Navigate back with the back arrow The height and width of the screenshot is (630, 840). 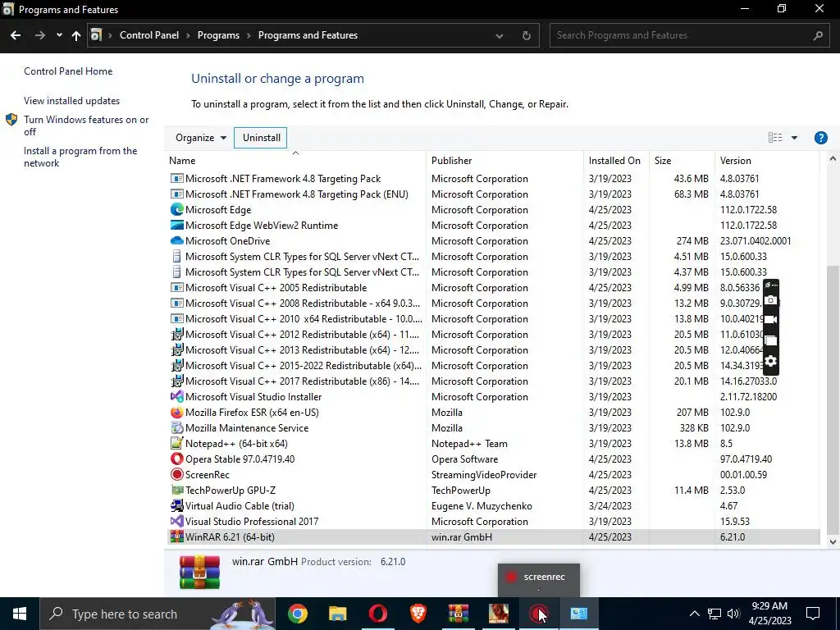[16, 35]
